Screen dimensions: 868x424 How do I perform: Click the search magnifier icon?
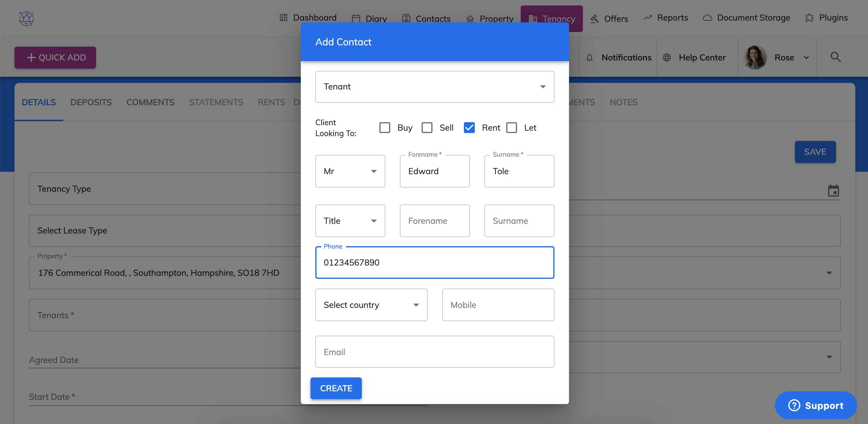pos(835,57)
